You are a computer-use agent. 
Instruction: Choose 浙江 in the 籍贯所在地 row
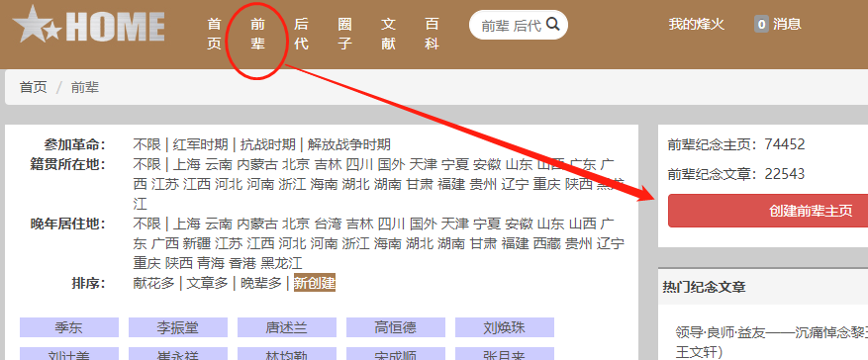click(x=292, y=184)
